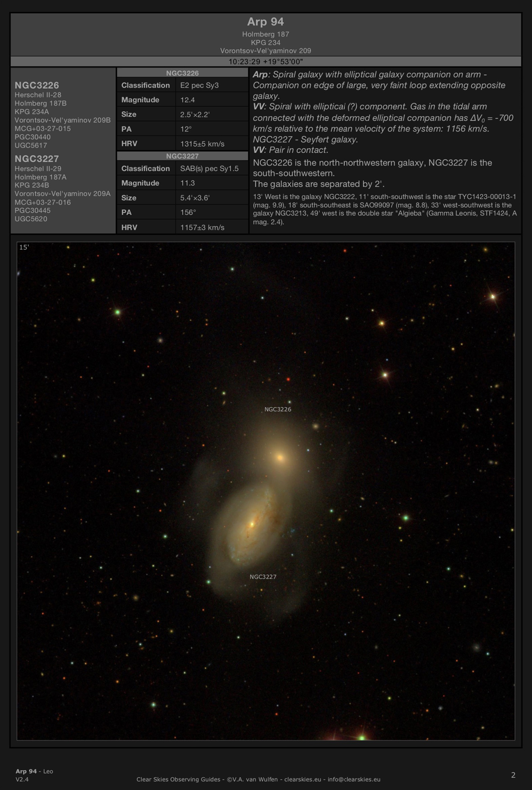Select PGC30445 identifier
The height and width of the screenshot is (790, 532).
[32, 211]
